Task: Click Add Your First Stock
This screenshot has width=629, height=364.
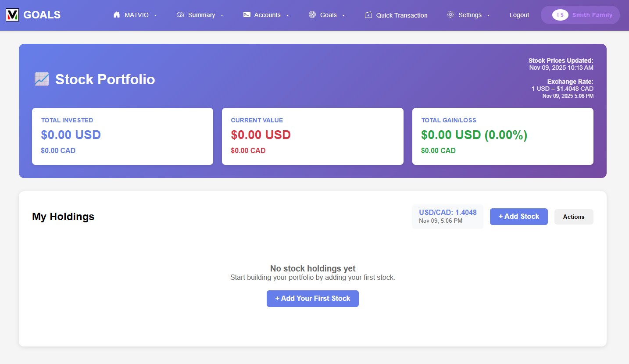Action: tap(313, 299)
